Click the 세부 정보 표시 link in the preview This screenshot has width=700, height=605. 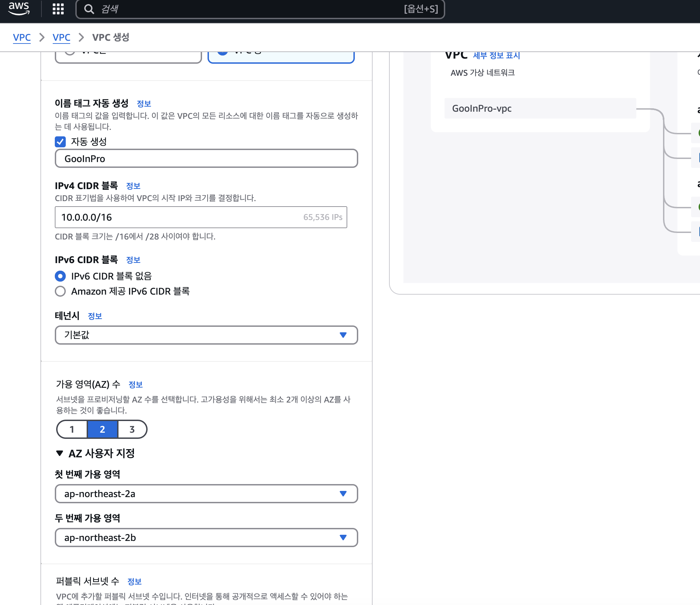coord(496,55)
